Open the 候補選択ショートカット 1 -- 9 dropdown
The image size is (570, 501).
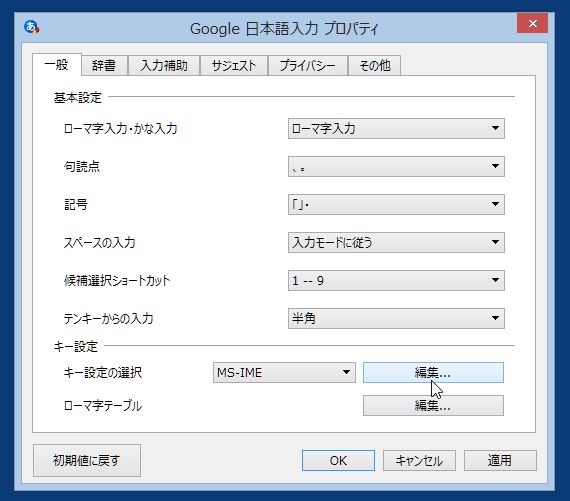coord(396,280)
